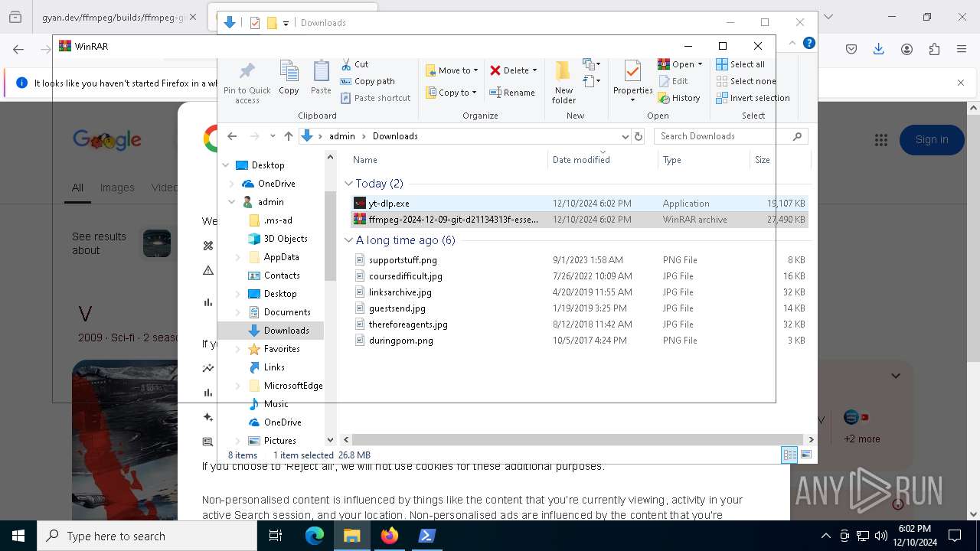This screenshot has width=980, height=551.
Task: Sort by Date modified column header
Action: pyautogui.click(x=603, y=160)
